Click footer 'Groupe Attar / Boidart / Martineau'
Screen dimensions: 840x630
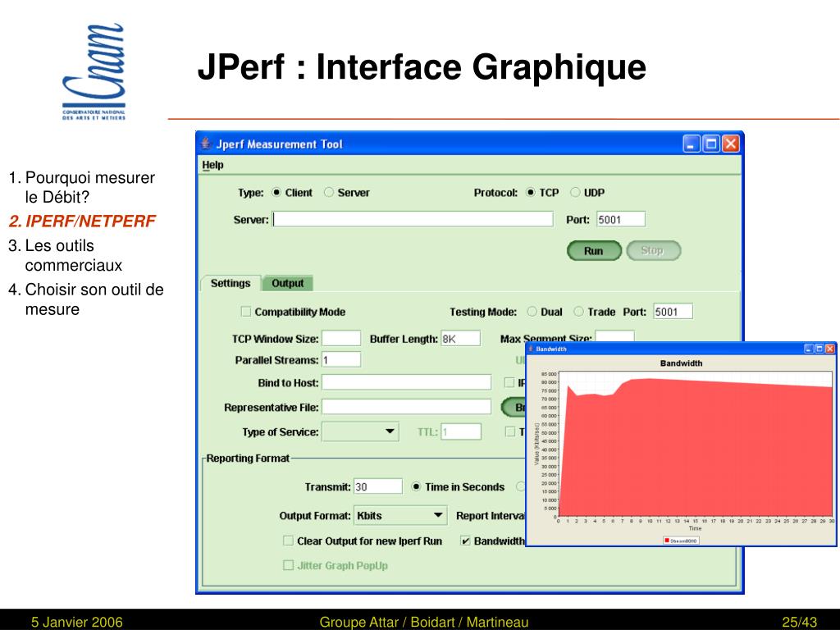(424, 622)
